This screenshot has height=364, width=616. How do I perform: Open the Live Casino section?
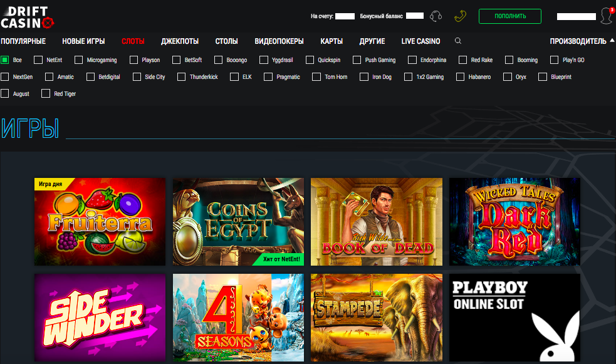420,41
